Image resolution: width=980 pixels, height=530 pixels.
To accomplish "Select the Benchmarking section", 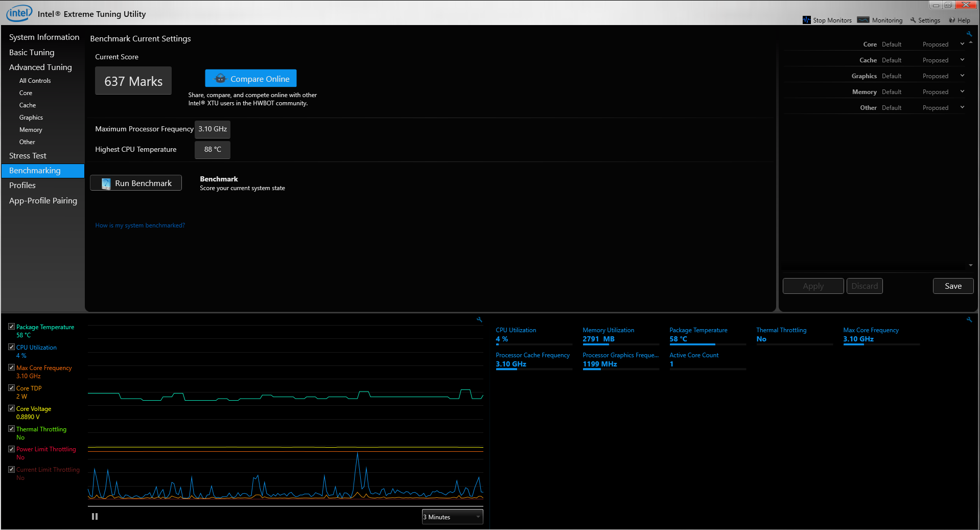I will point(43,171).
